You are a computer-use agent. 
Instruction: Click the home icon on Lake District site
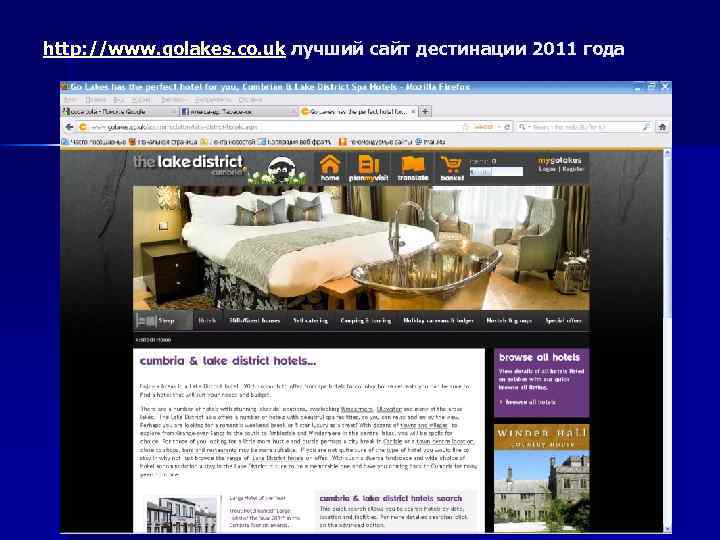[330, 168]
